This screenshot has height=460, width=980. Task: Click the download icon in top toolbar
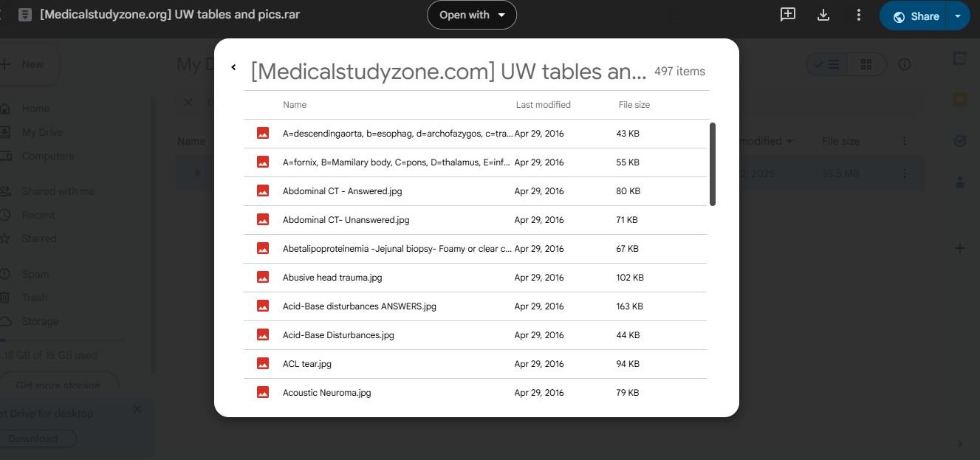point(823,14)
